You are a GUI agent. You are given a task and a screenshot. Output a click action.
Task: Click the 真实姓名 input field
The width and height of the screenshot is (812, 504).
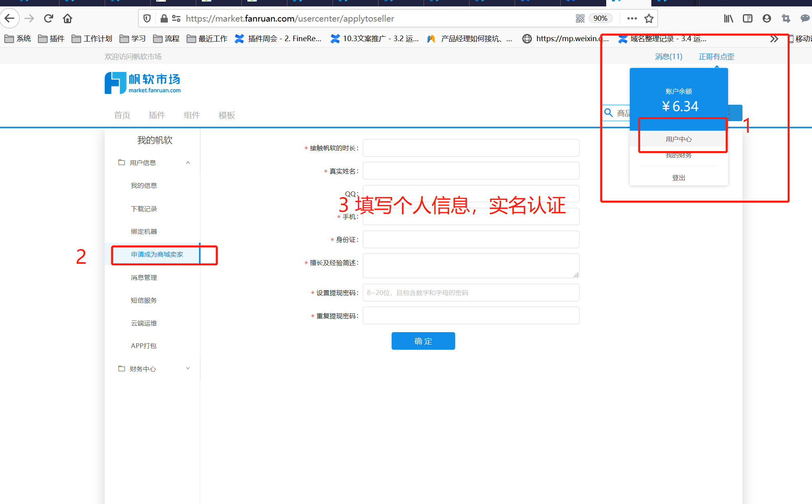[x=471, y=171]
